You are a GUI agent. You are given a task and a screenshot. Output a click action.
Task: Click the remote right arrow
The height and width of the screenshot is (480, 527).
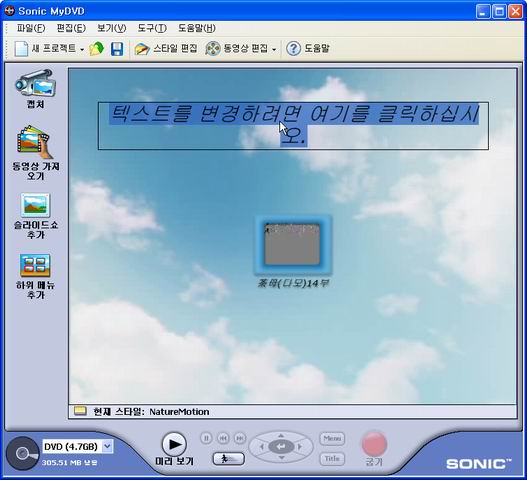coord(300,447)
